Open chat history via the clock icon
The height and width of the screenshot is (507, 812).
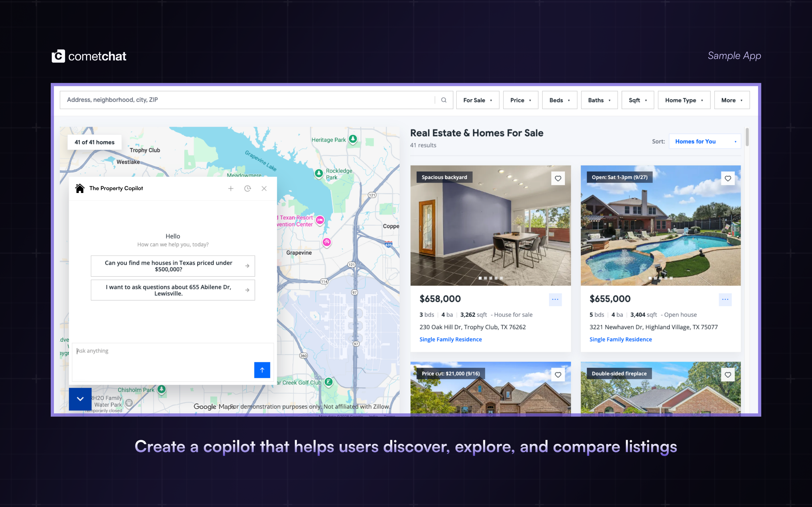(248, 189)
